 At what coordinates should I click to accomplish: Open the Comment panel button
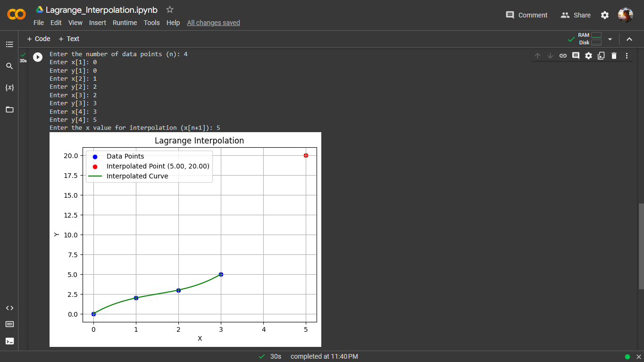click(x=527, y=15)
